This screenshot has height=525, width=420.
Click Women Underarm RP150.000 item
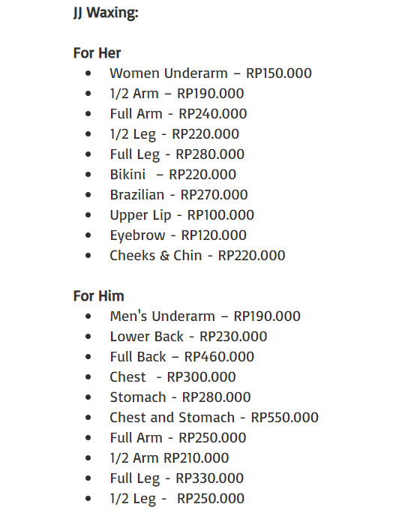point(211,73)
